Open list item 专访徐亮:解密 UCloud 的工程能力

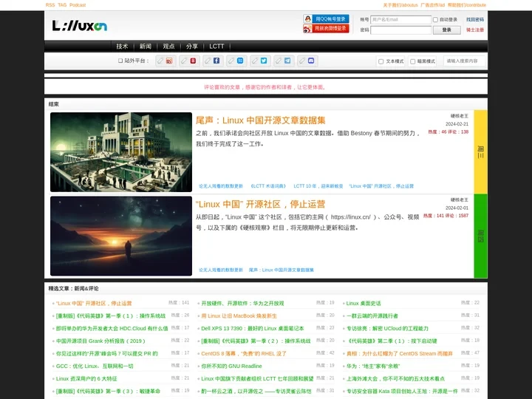click(387, 328)
